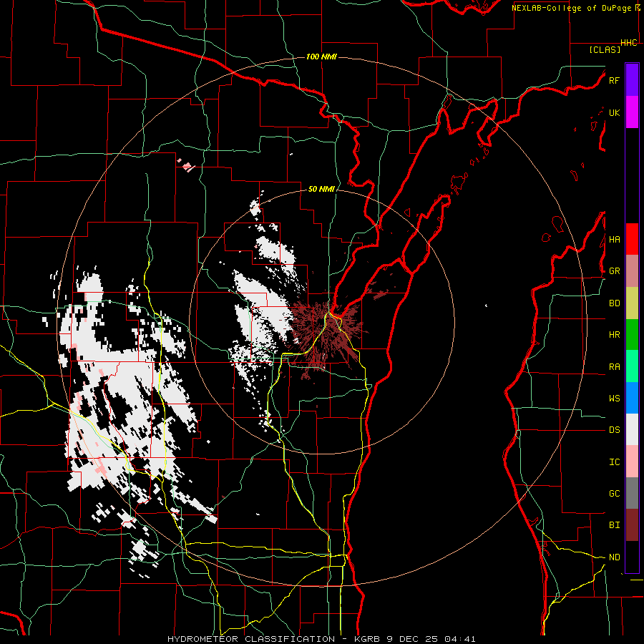The image size is (644, 644).
Task: Click the UK magenta legend swatch
Action: 632,112
